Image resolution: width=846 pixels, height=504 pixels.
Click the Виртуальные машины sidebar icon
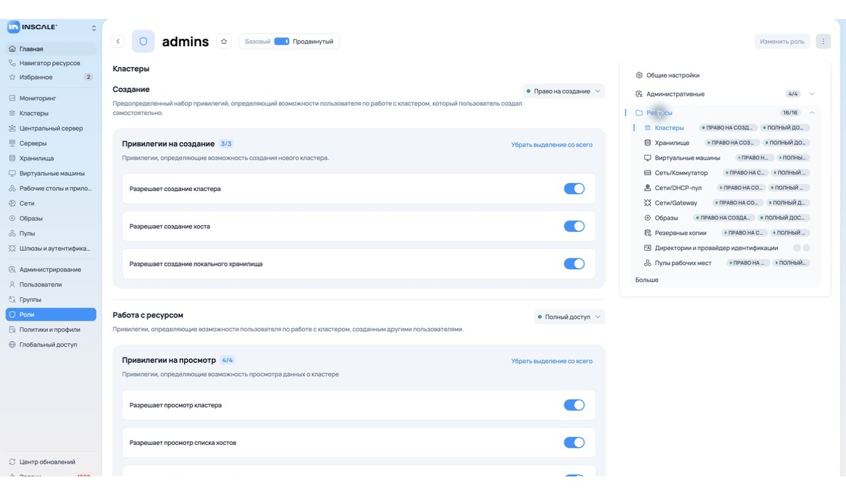point(12,174)
